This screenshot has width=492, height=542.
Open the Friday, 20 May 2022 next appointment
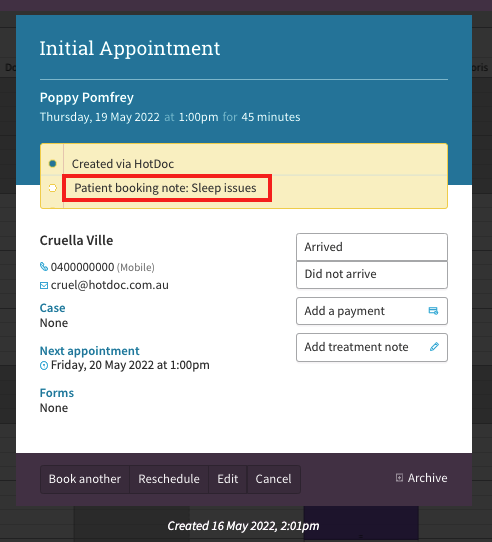[x=130, y=365]
